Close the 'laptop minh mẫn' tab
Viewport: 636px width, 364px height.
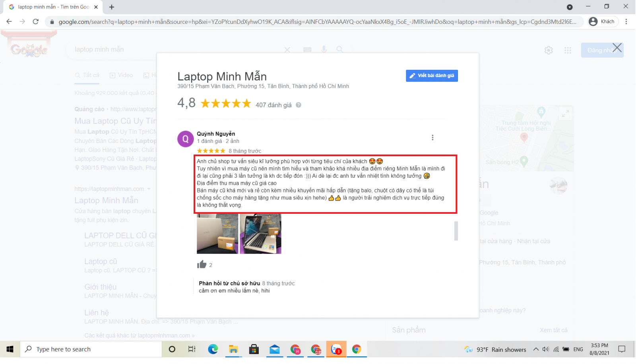pyautogui.click(x=96, y=7)
